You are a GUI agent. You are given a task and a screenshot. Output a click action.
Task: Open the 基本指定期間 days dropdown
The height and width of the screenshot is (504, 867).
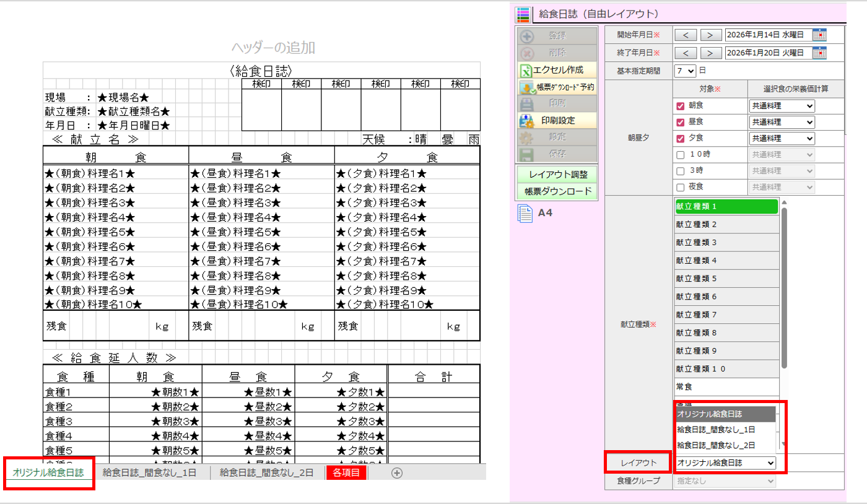point(686,71)
